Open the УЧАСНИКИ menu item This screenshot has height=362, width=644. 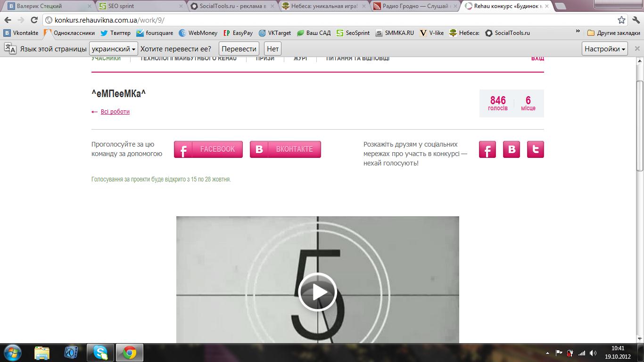[x=106, y=58]
